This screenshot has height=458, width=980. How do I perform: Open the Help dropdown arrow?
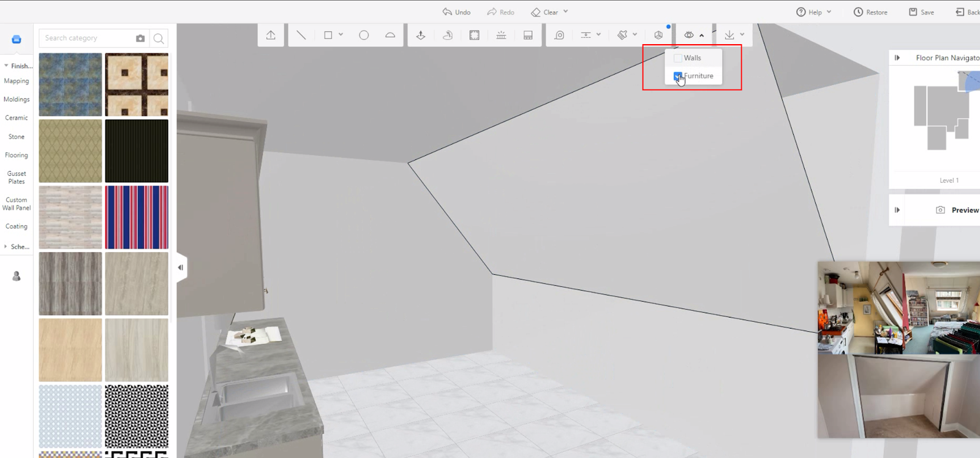829,12
